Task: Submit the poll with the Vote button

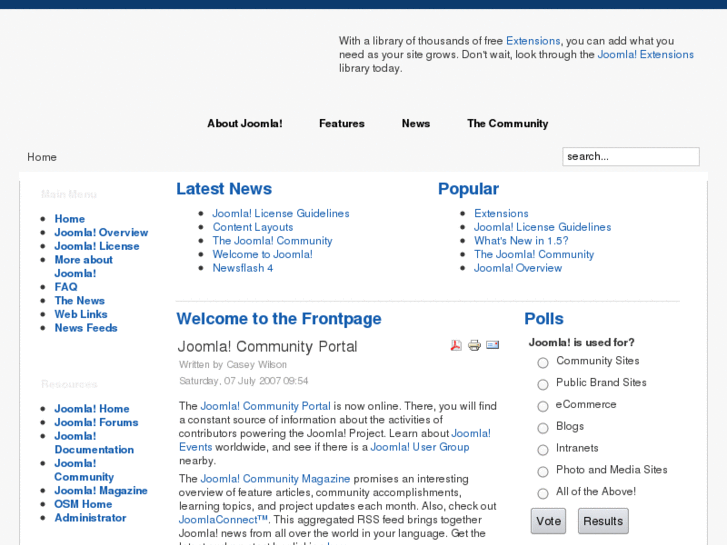Action: coord(548,521)
